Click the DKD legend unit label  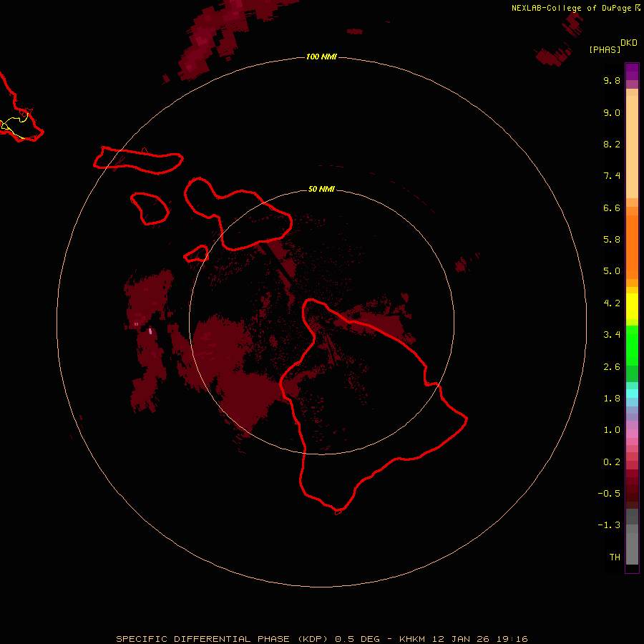pos(629,42)
